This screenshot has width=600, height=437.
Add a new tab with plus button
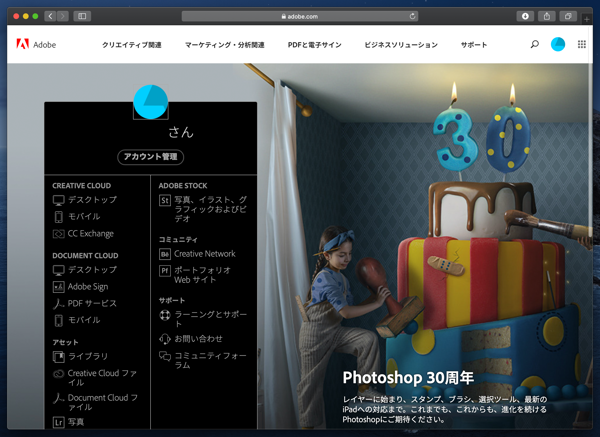(x=587, y=19)
